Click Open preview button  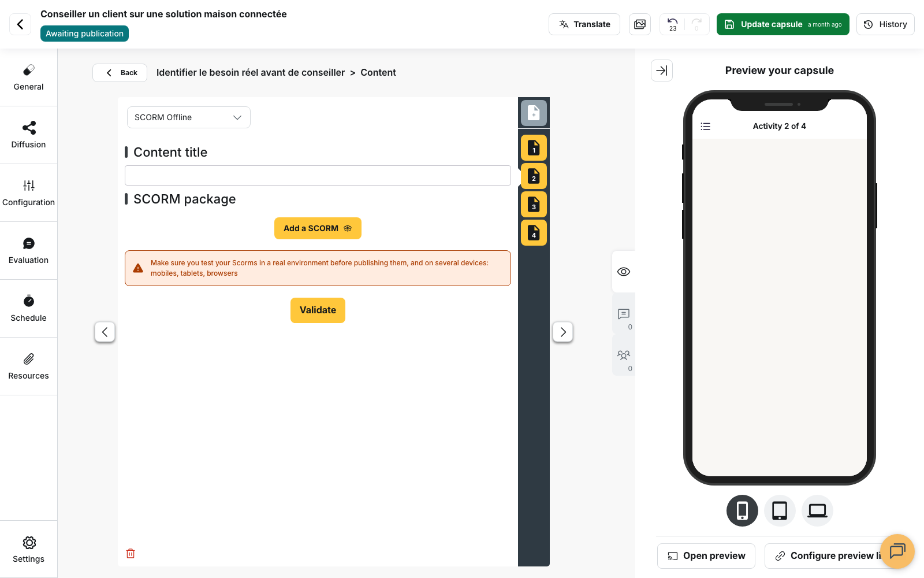[x=706, y=556]
